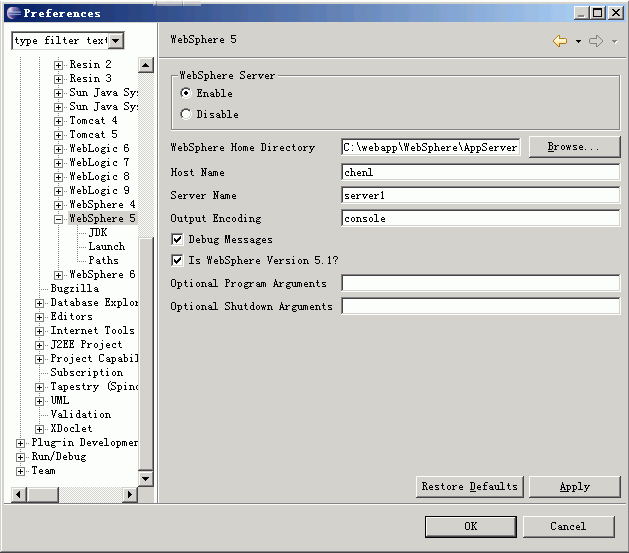Expand the Editors node
Screen dimensions: 629x553
click(39, 317)
